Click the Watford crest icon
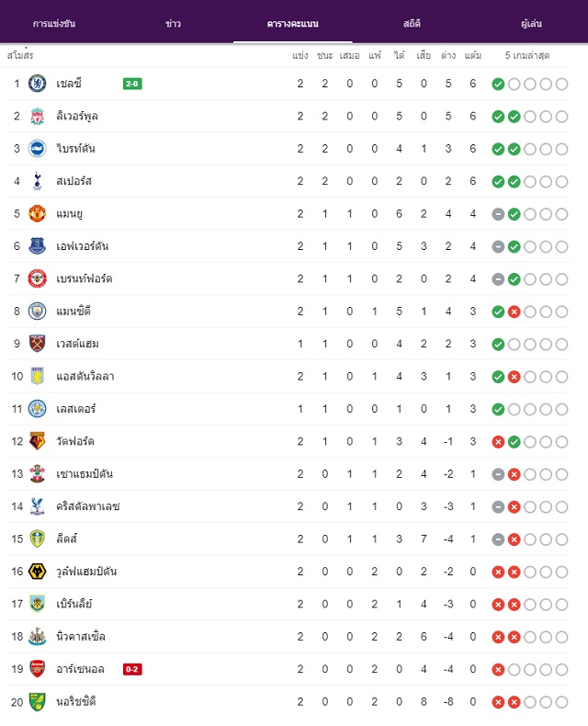Screen dimensions: 588x726 point(37,441)
